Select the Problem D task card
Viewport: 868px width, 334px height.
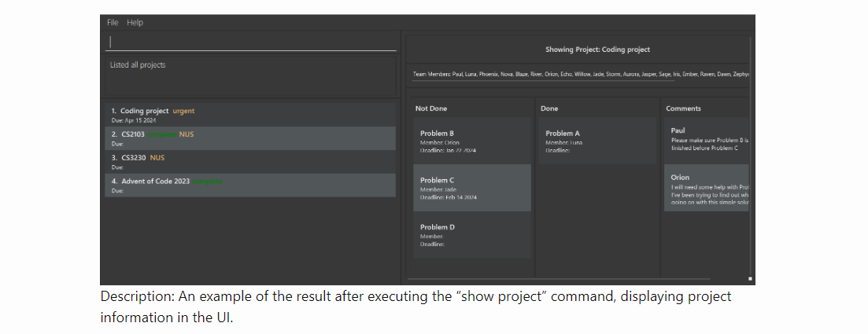(x=472, y=234)
